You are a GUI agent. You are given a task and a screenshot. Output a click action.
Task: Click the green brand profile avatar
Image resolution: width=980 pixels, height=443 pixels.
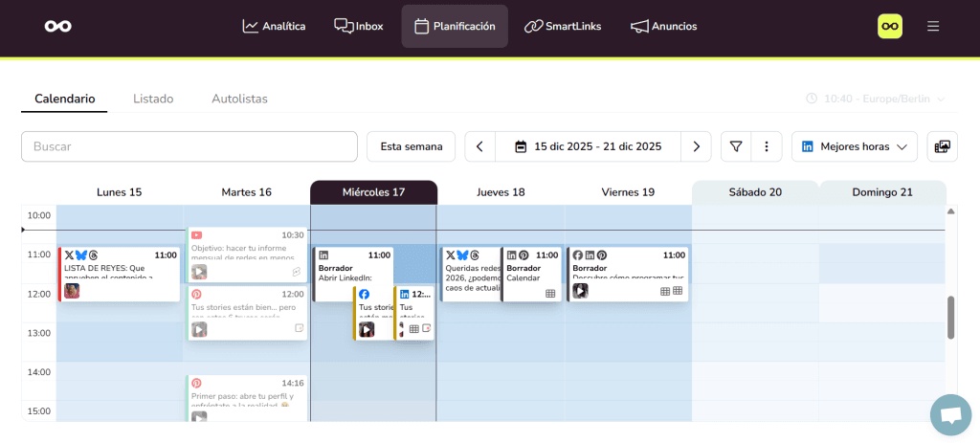coord(890,26)
